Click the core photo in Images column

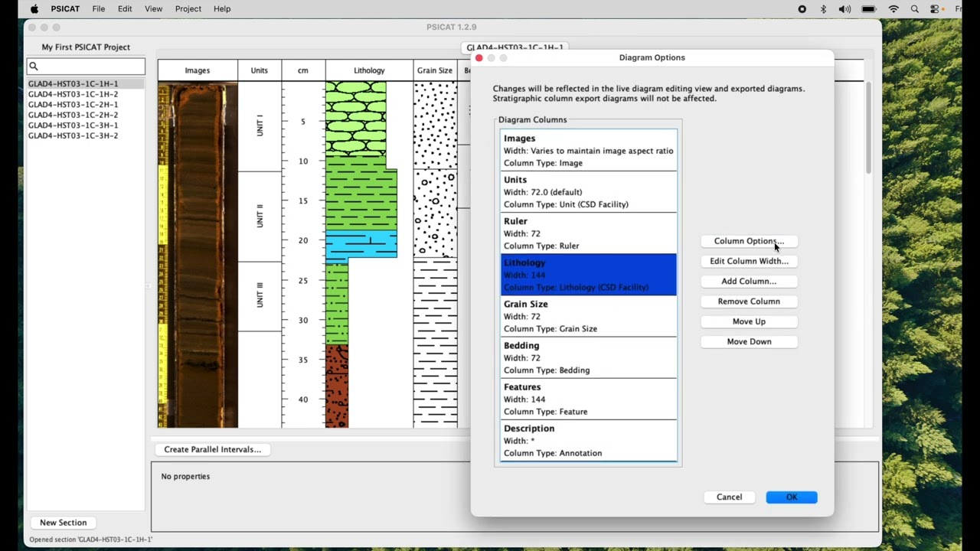click(x=198, y=255)
